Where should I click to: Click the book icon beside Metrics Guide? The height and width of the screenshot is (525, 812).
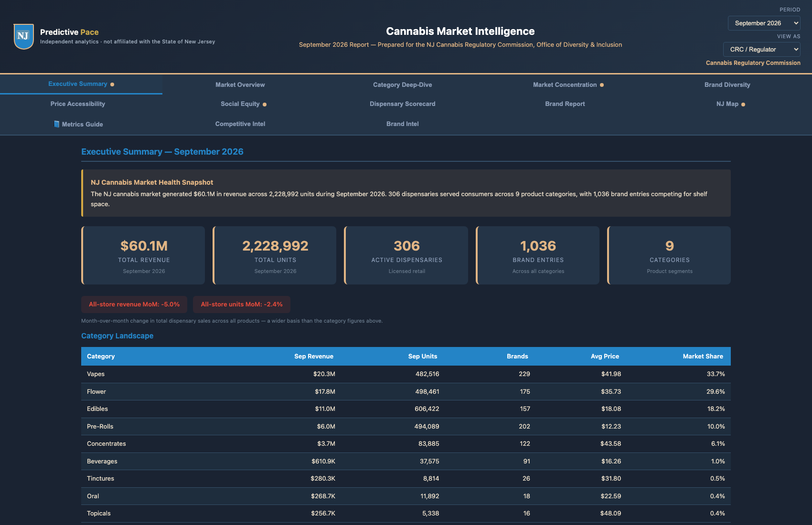(x=56, y=124)
